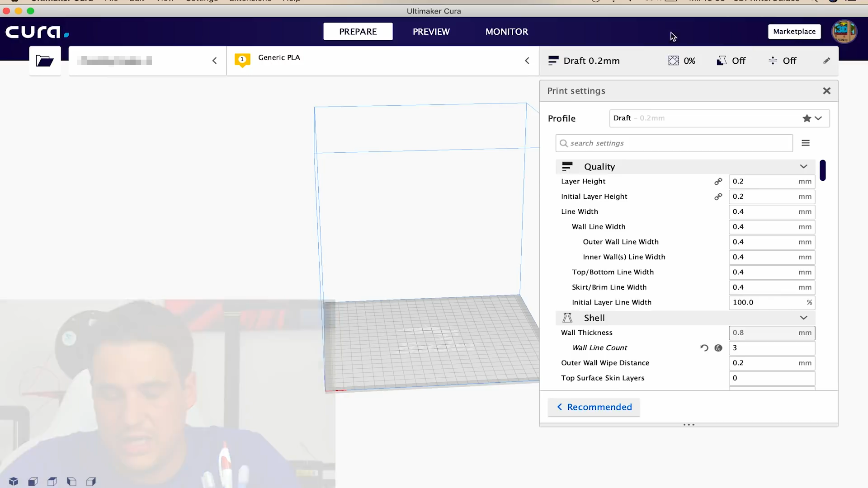Open the model file browser

pyautogui.click(x=45, y=61)
